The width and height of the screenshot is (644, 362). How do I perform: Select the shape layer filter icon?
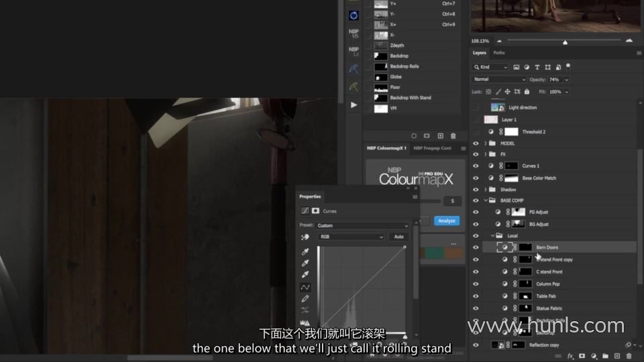point(547,67)
